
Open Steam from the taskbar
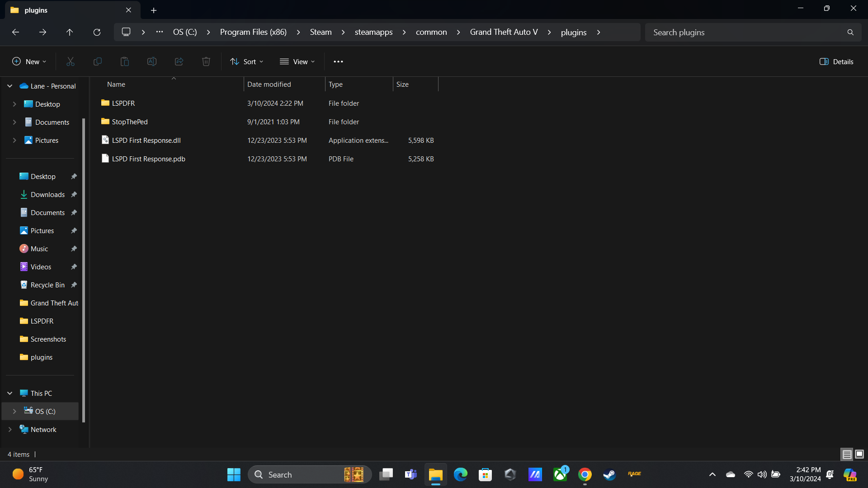coord(609,474)
